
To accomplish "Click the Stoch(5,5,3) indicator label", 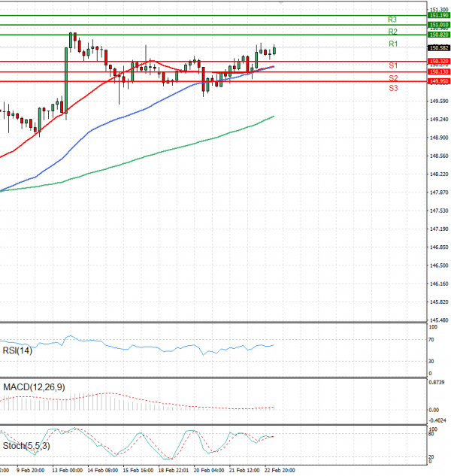I will (x=26, y=446).
